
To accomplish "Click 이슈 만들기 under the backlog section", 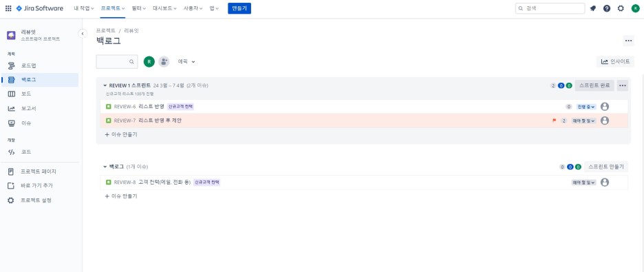I will tap(121, 196).
